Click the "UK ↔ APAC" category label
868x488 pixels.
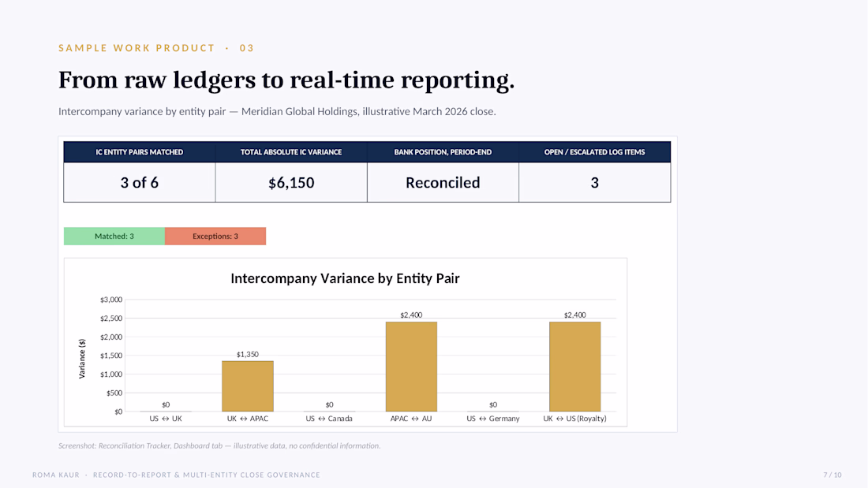(x=248, y=419)
